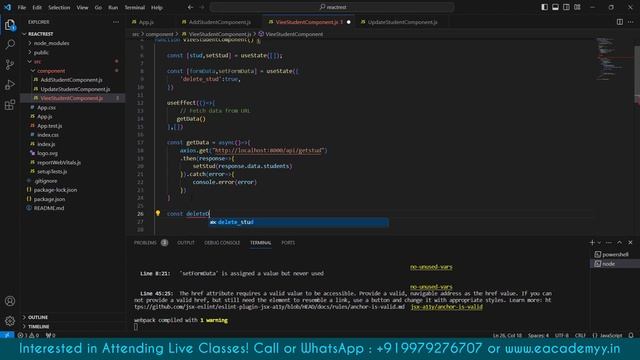Open the Search view in activity bar
The image size is (640, 360).
pyautogui.click(x=10, y=44)
